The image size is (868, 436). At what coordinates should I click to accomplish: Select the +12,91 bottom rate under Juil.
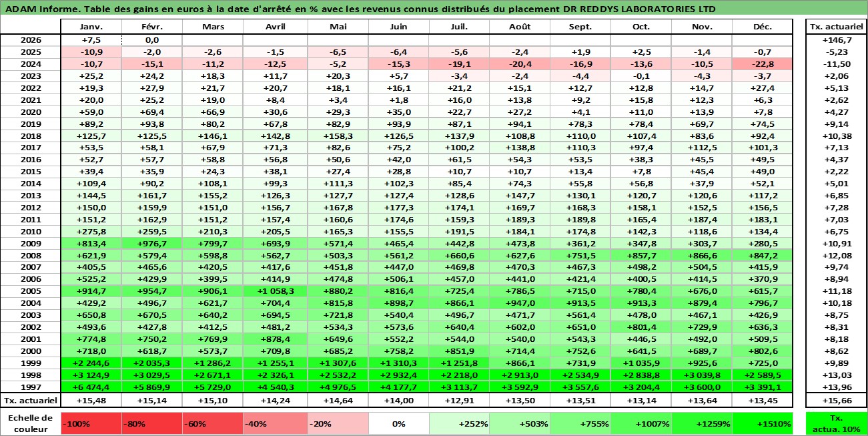click(x=460, y=401)
